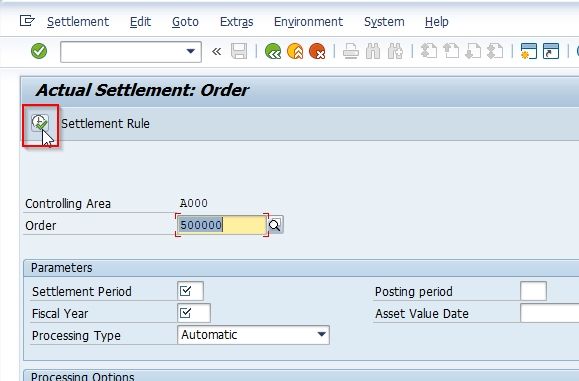Click the Settlement Rule button
The height and width of the screenshot is (381, 579).
tap(105, 124)
